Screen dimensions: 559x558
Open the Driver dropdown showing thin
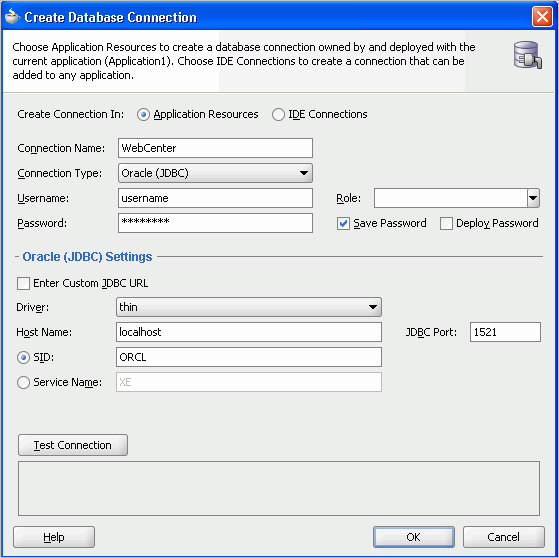249,307
